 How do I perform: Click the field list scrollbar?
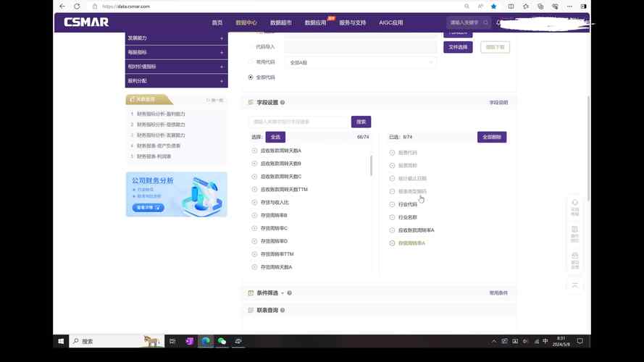(372, 165)
